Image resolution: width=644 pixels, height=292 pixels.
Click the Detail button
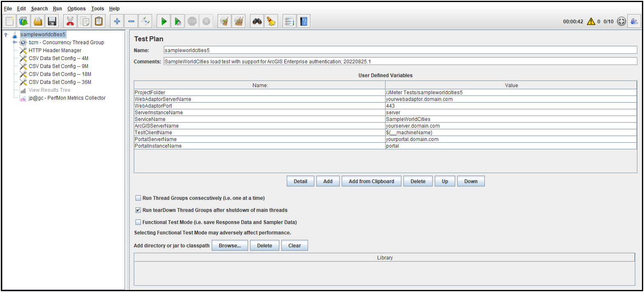tap(300, 181)
